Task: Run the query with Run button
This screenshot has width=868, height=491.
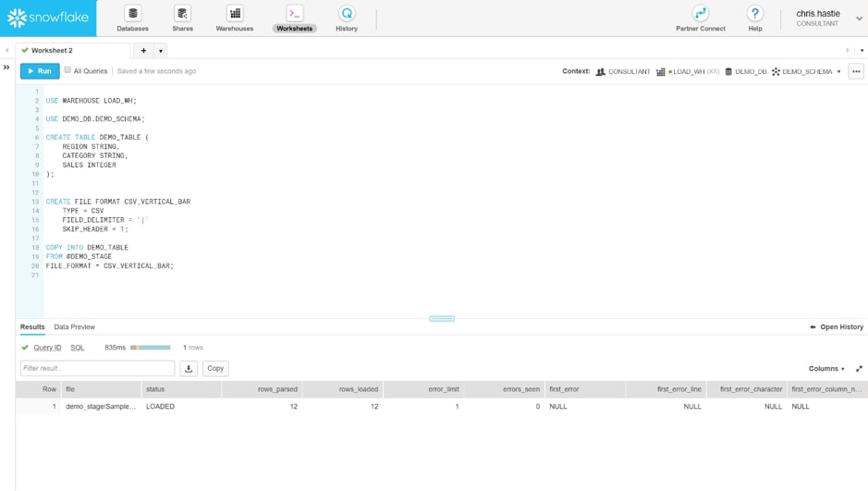Action: coord(40,71)
